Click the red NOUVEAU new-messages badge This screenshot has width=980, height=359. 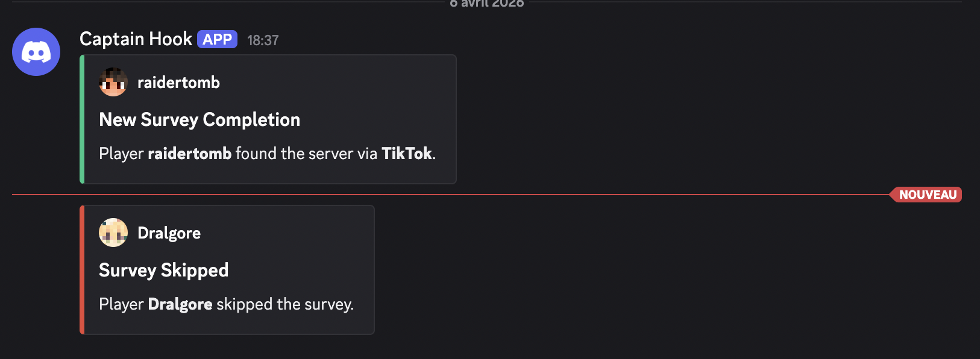927,195
